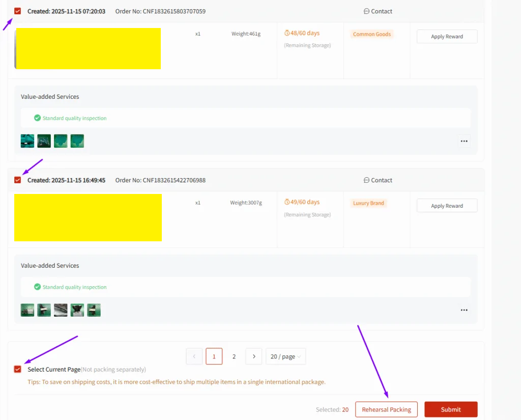Click the Contact chat icon on order CNF1832615803707059
This screenshot has width=521, height=420.
point(367,11)
